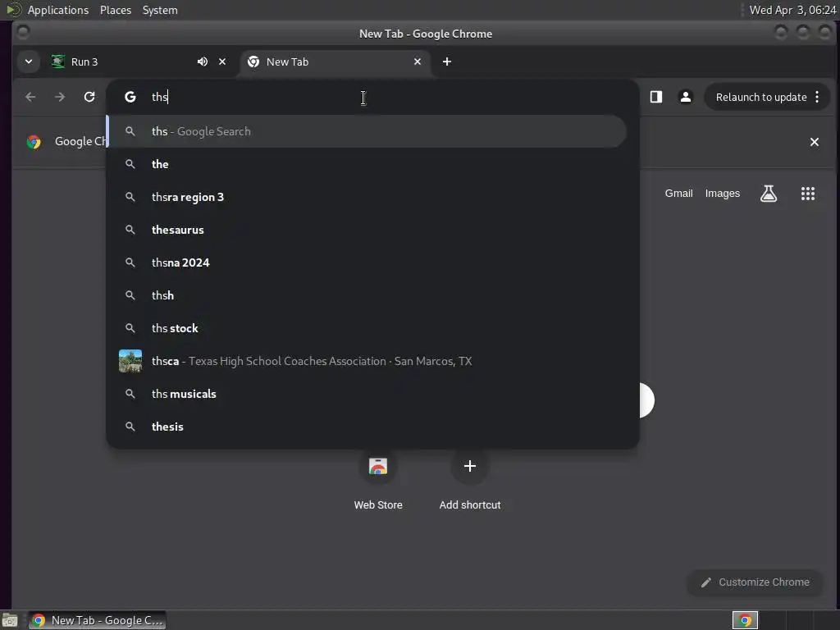The width and height of the screenshot is (840, 630).
Task: Choose 'thsra region 3' suggestion
Action: (367, 197)
